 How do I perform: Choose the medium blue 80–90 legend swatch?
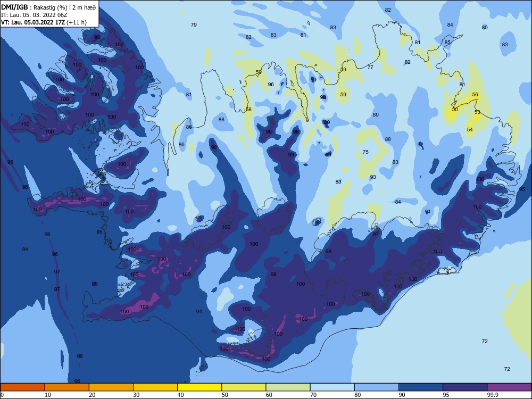(377, 387)
